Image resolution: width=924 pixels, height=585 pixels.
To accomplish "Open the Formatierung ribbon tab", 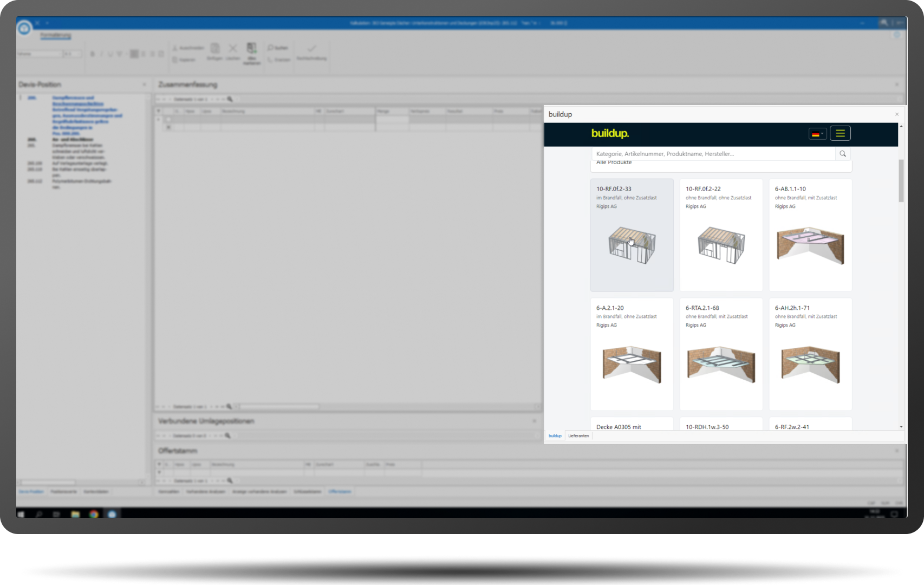I will [55, 36].
